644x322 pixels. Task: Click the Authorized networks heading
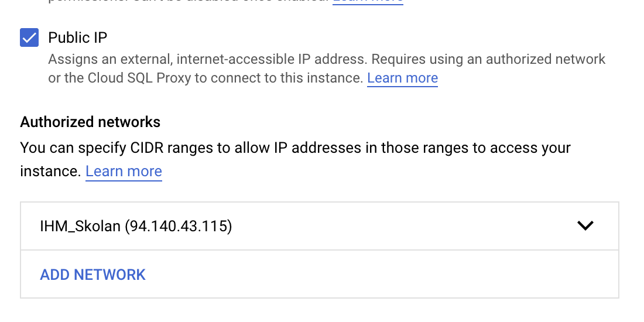(x=90, y=122)
